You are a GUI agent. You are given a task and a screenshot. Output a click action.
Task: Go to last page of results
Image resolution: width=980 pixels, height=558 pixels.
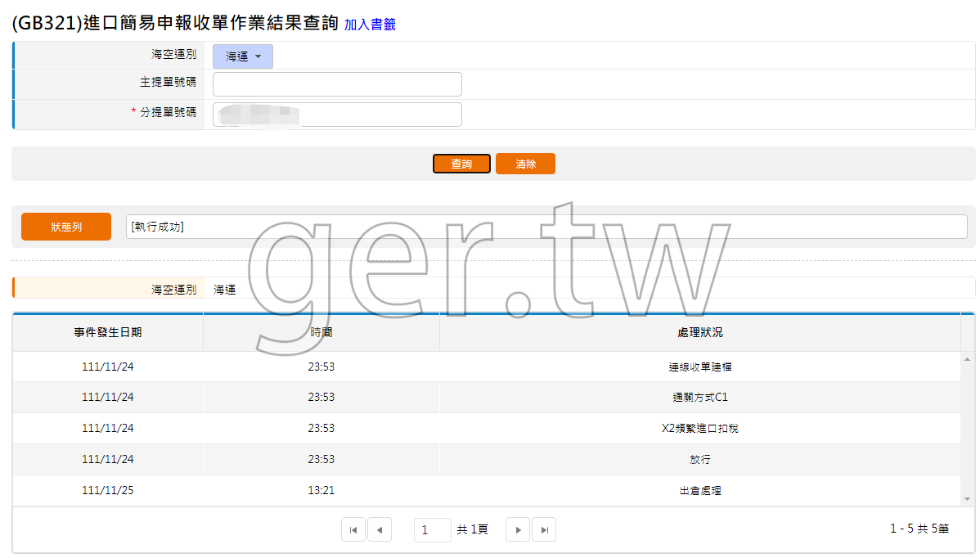coord(544,530)
